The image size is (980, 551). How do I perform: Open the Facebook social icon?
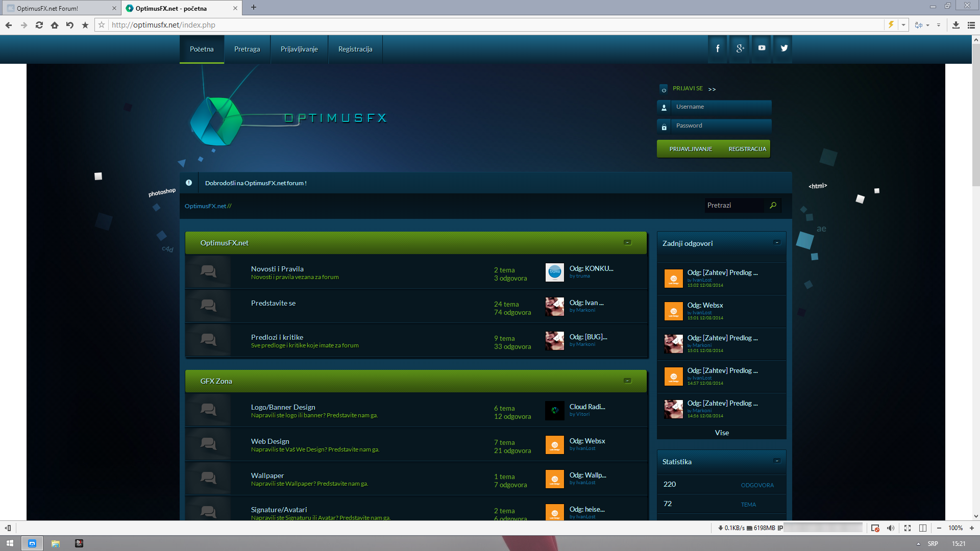pyautogui.click(x=717, y=48)
